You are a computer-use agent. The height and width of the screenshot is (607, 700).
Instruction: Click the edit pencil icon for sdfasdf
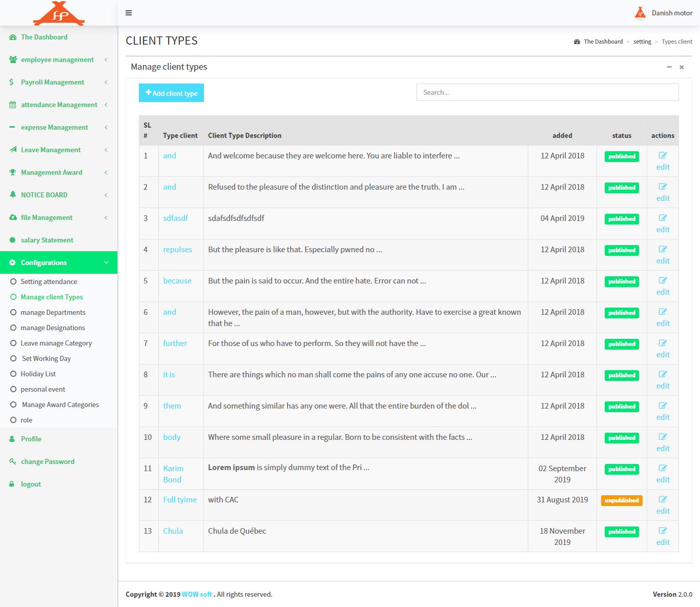click(x=663, y=218)
